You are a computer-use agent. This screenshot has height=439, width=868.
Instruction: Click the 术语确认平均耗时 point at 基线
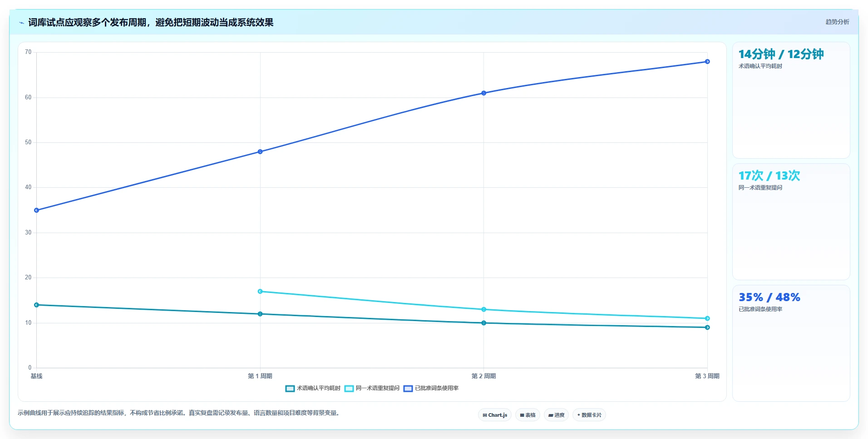pos(37,305)
